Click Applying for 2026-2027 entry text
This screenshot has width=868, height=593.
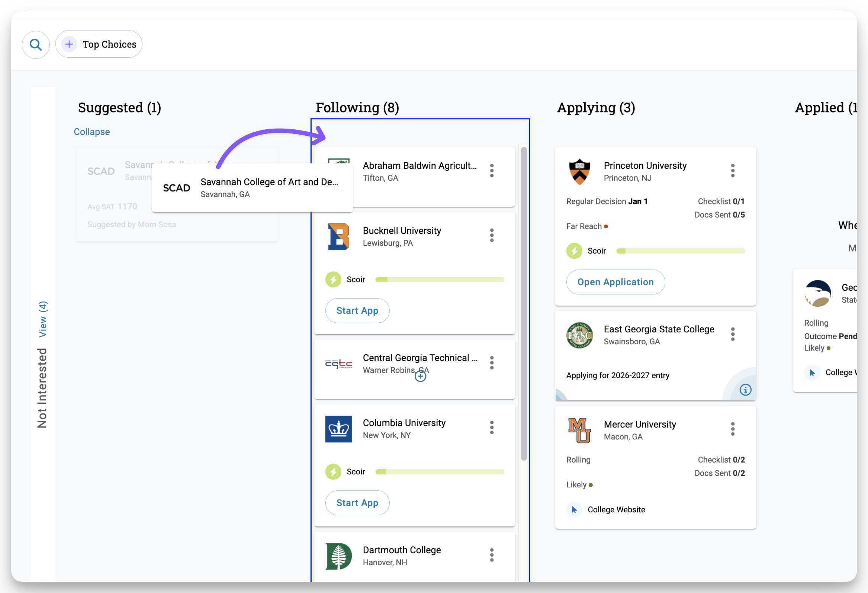618,375
